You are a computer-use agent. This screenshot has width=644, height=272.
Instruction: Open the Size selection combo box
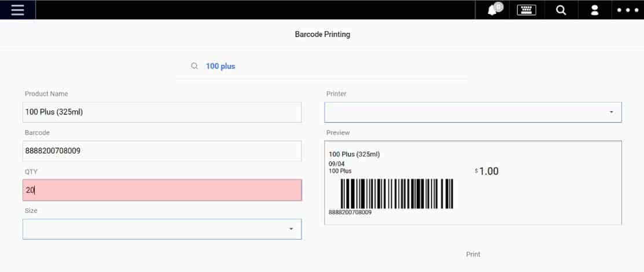click(x=162, y=229)
